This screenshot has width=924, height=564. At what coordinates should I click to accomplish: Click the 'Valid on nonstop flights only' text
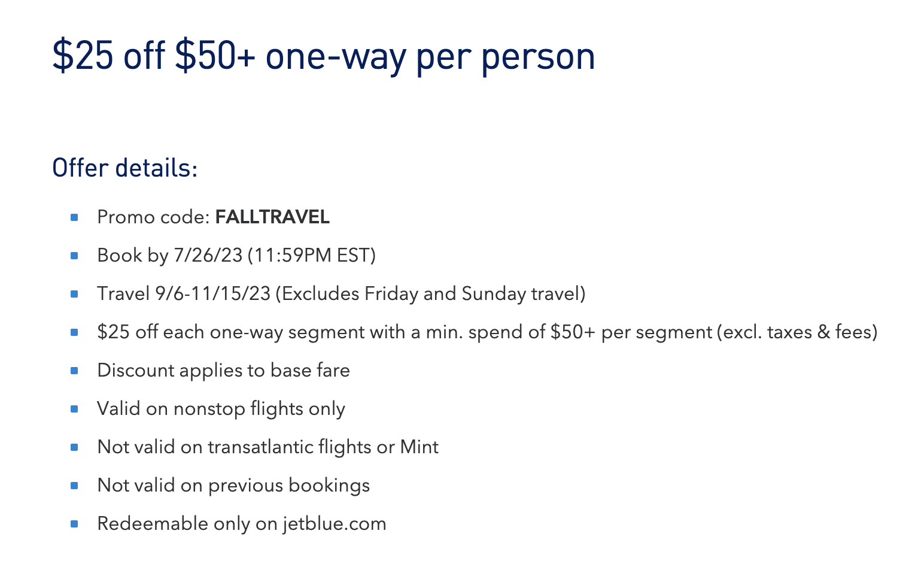tap(221, 409)
